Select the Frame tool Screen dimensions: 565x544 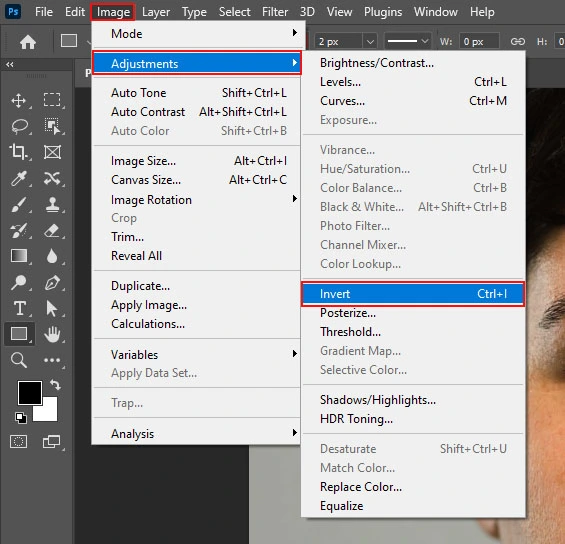52,152
